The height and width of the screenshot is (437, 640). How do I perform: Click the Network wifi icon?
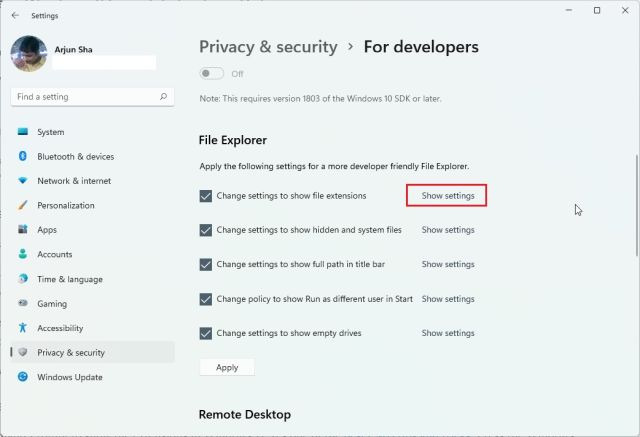(23, 180)
